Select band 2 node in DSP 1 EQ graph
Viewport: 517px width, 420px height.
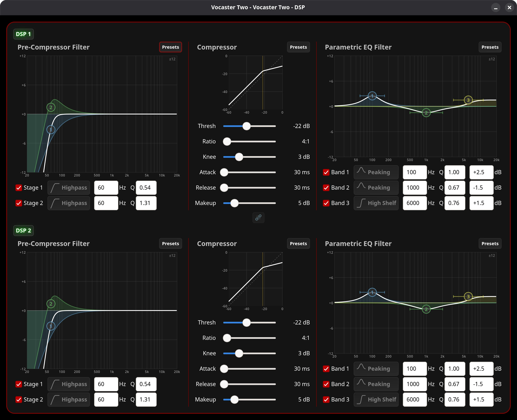(x=426, y=113)
